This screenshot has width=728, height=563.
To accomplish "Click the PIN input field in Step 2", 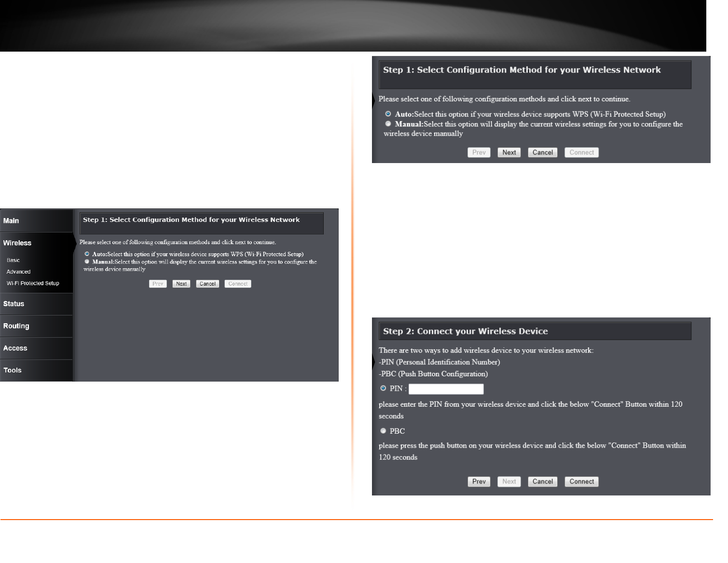I will (x=446, y=389).
